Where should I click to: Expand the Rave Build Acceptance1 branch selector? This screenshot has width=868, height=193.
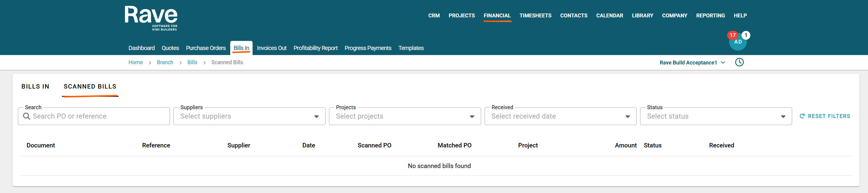692,62
